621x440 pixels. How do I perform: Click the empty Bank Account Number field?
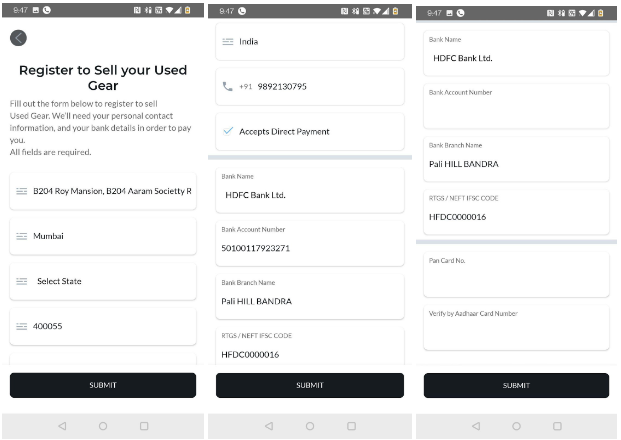point(516,106)
